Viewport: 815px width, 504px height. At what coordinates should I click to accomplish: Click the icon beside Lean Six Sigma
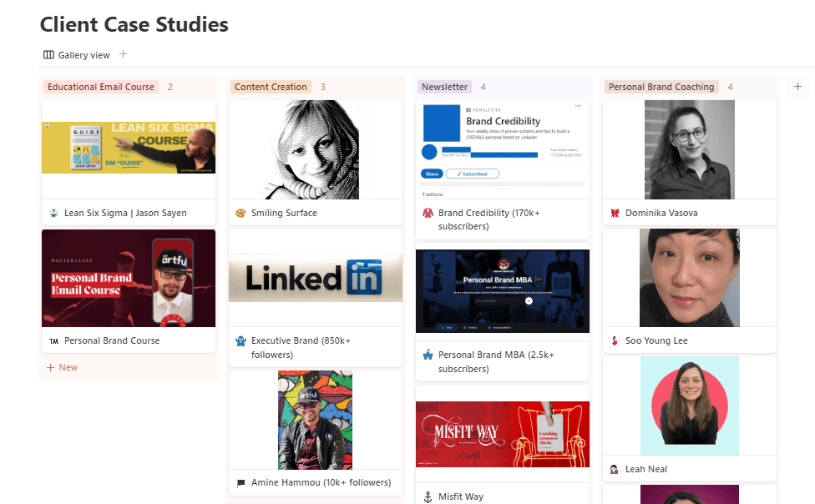[x=53, y=213]
